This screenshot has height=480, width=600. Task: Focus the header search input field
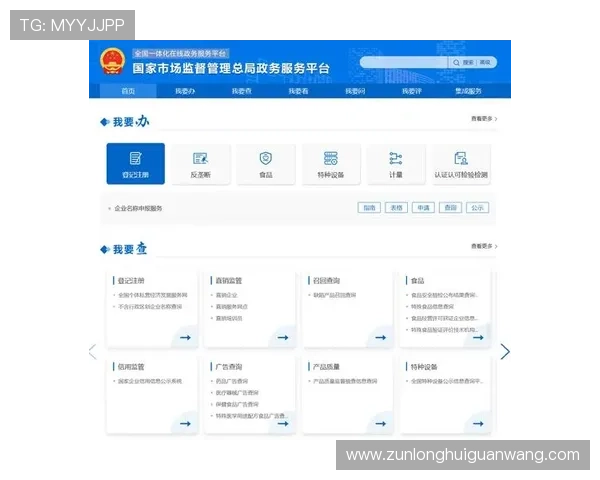coord(404,62)
